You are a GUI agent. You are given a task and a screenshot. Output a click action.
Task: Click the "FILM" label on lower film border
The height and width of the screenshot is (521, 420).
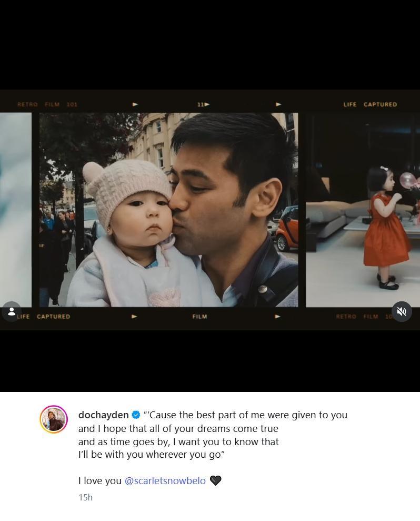[199, 317]
